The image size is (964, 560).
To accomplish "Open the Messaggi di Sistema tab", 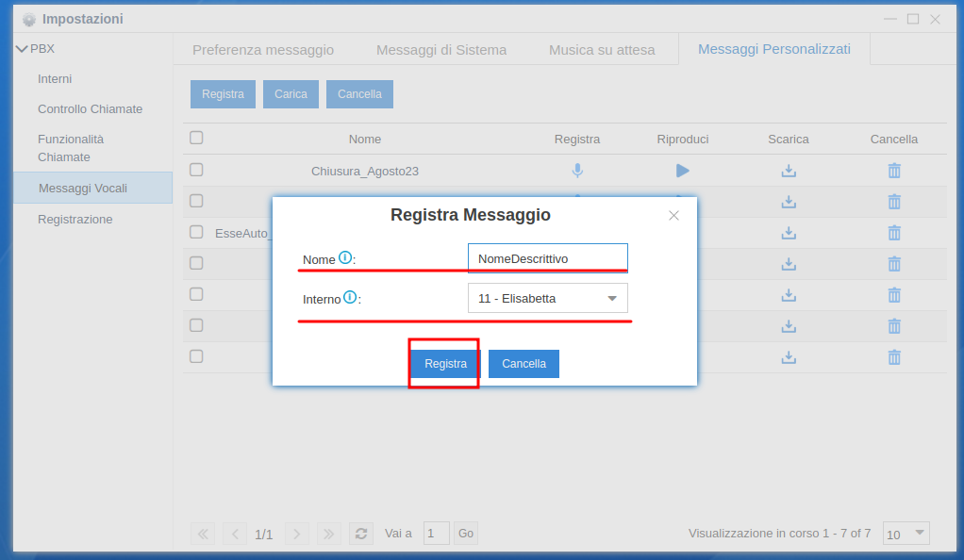I will click(441, 50).
